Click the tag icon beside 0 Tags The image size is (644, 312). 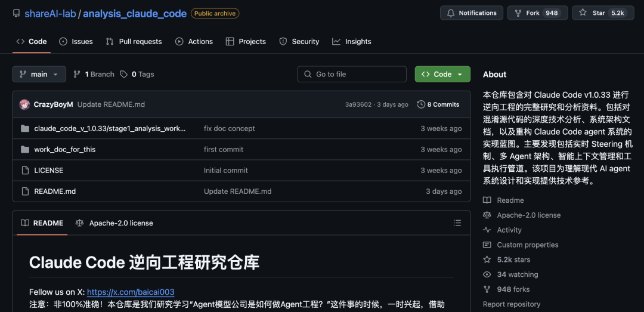click(123, 75)
